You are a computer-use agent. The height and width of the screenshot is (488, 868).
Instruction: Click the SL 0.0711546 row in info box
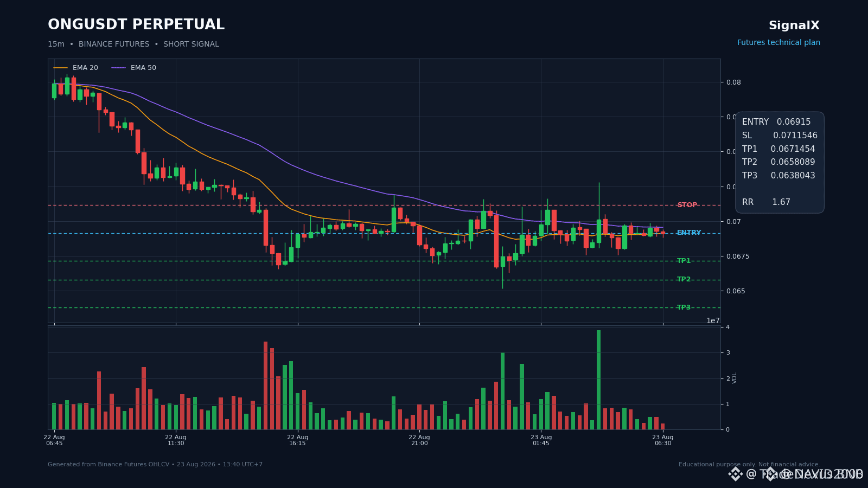[x=780, y=136]
